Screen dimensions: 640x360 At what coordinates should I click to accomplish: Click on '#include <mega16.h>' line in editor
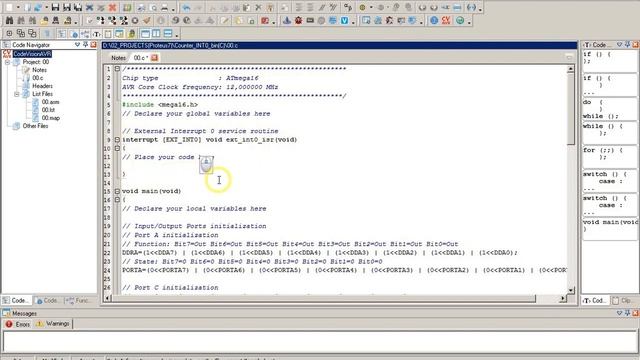pos(160,104)
